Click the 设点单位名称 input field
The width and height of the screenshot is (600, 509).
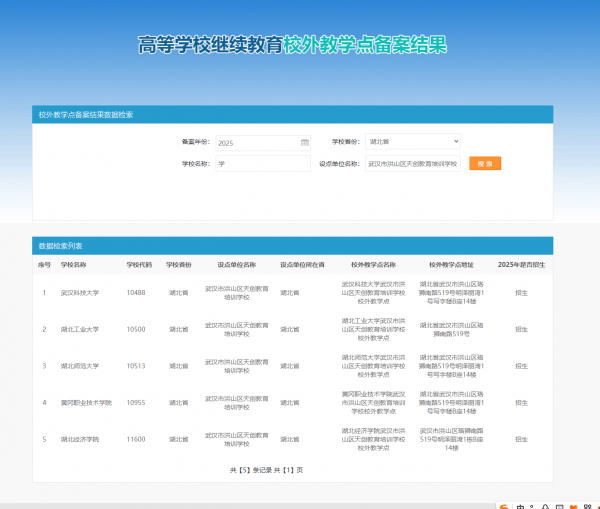click(413, 163)
